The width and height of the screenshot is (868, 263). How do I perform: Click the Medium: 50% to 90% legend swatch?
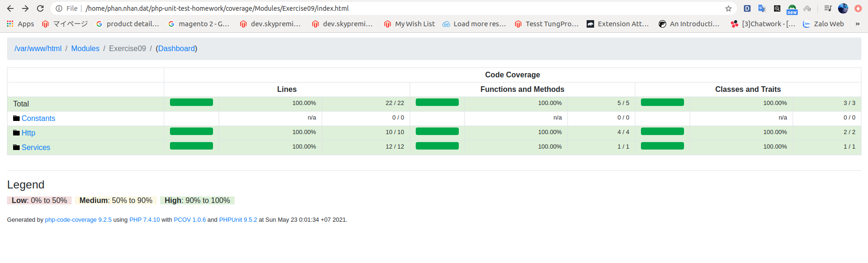[116, 201]
